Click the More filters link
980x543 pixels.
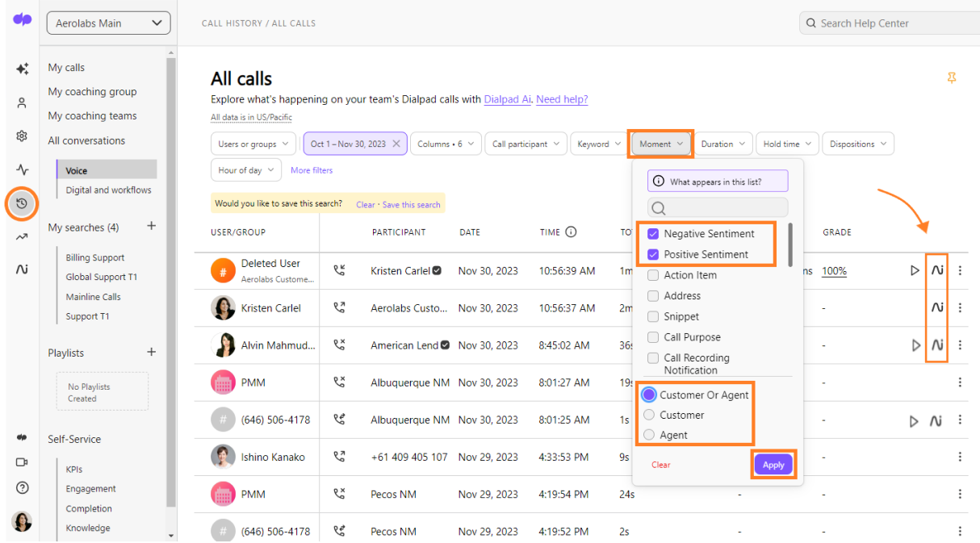tap(312, 170)
